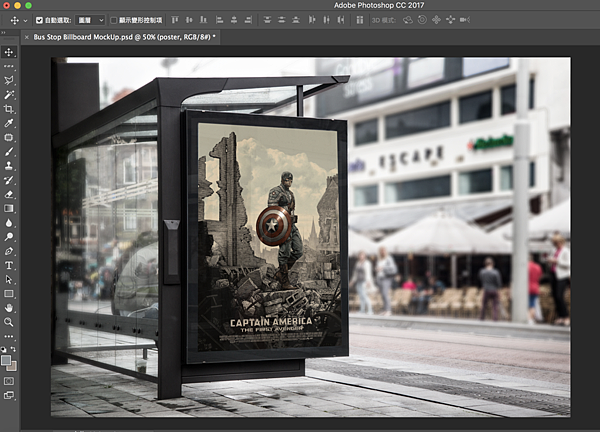Select the Rectangle shape tool

9,294
